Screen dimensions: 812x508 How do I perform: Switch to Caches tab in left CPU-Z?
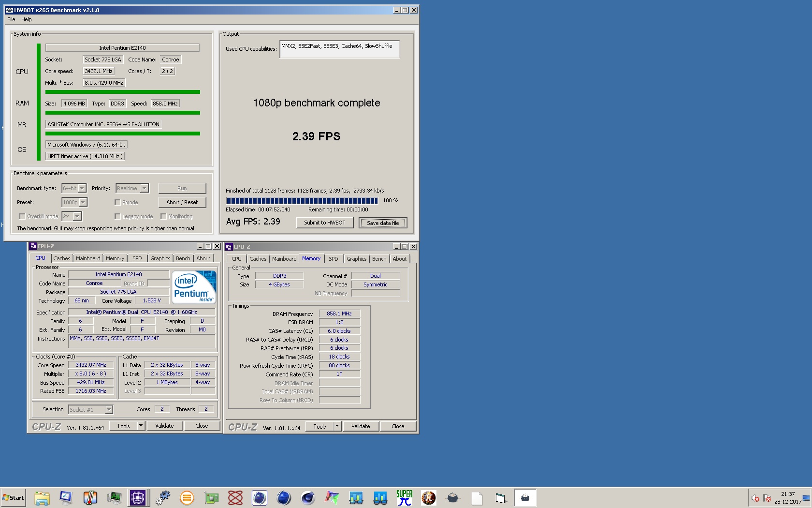[x=62, y=258]
